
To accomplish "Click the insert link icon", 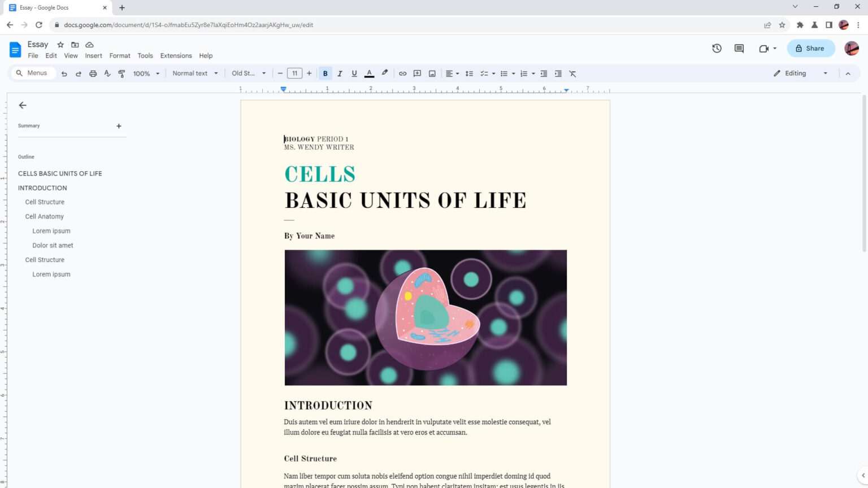I will pyautogui.click(x=402, y=73).
